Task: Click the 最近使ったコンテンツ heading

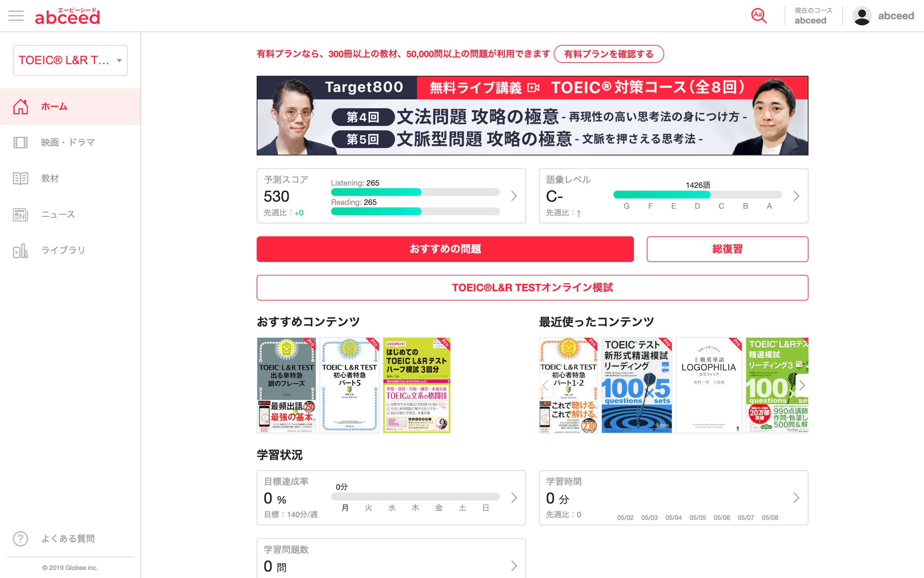Action: point(596,322)
